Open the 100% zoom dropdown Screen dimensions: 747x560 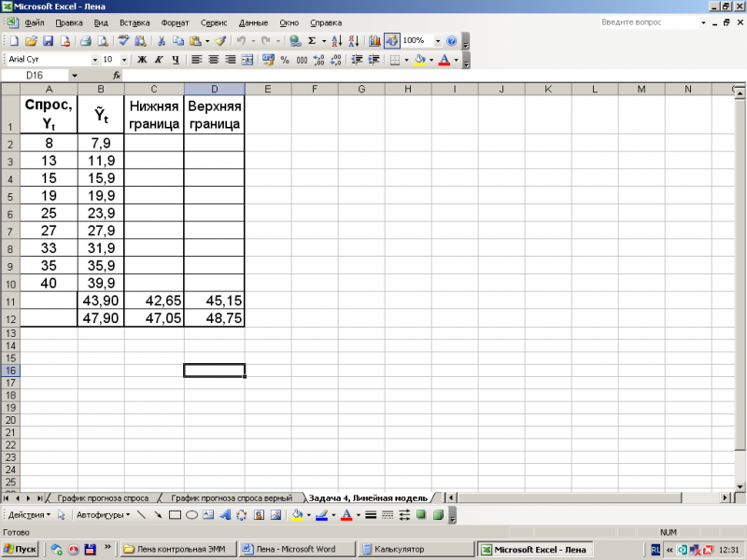click(x=438, y=41)
